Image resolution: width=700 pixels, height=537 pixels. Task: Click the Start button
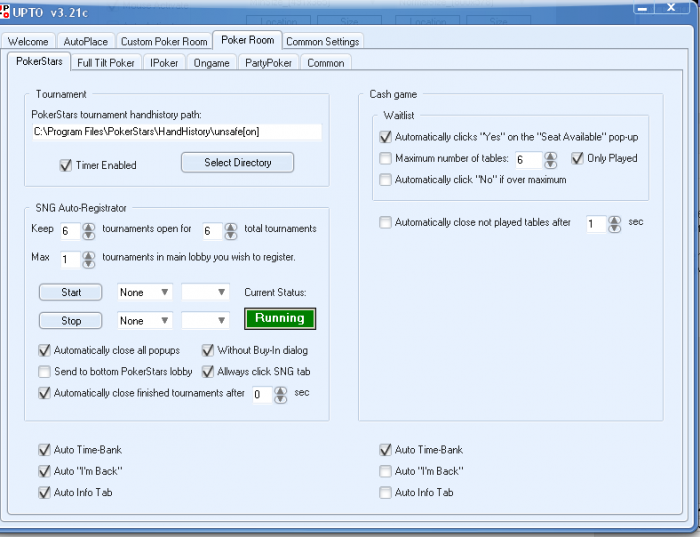71,292
